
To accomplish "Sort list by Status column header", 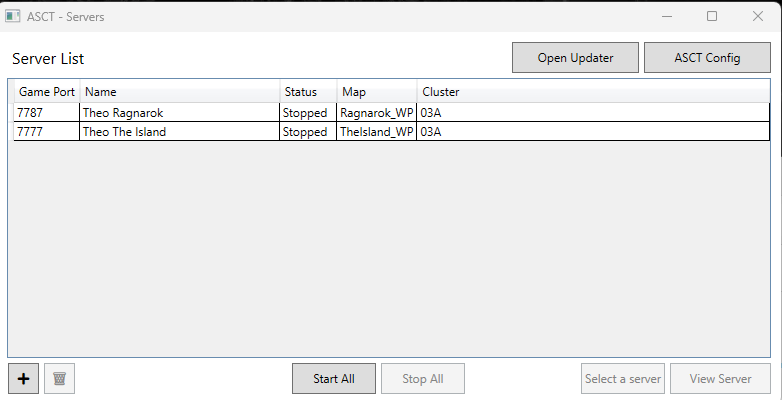I will pos(308,92).
